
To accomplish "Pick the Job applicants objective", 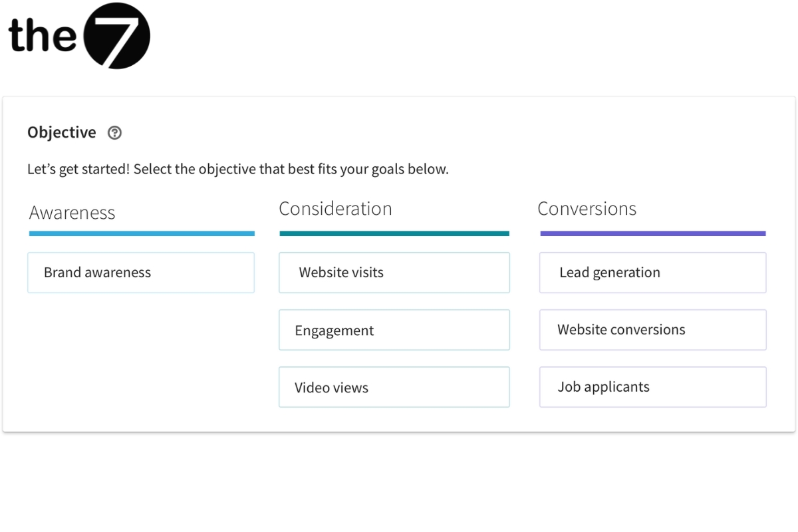I will click(652, 387).
